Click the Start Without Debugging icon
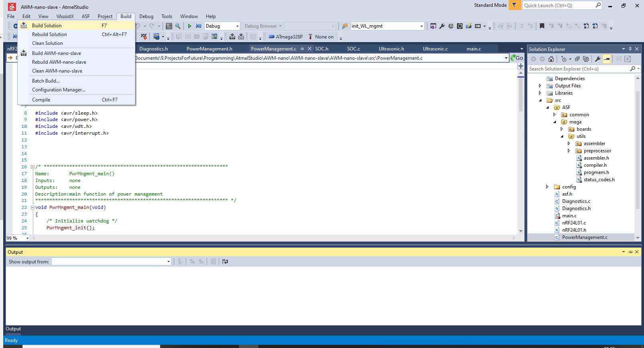Image resolution: width=644 pixels, height=348 pixels. coord(199,26)
